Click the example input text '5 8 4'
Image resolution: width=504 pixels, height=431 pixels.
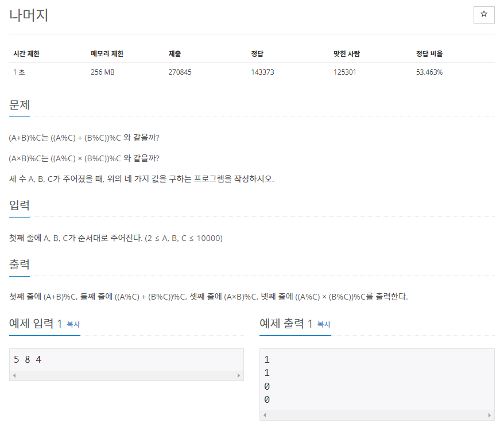(x=28, y=359)
